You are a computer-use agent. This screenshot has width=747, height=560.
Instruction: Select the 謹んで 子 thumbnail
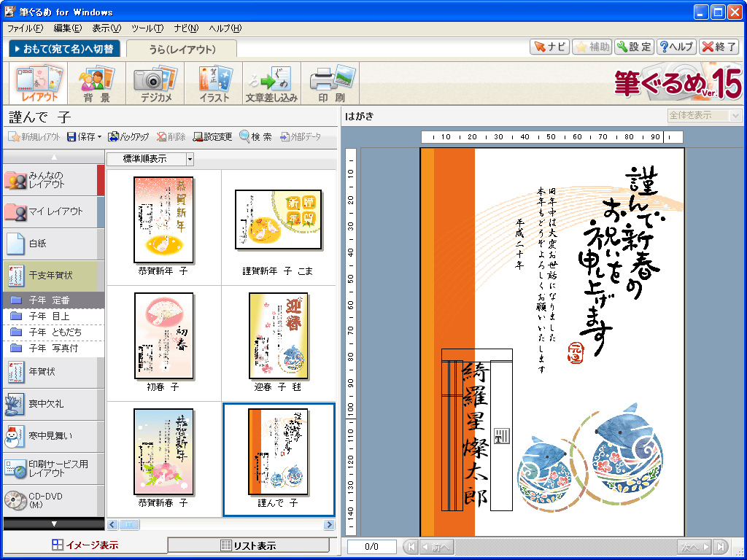(x=279, y=459)
